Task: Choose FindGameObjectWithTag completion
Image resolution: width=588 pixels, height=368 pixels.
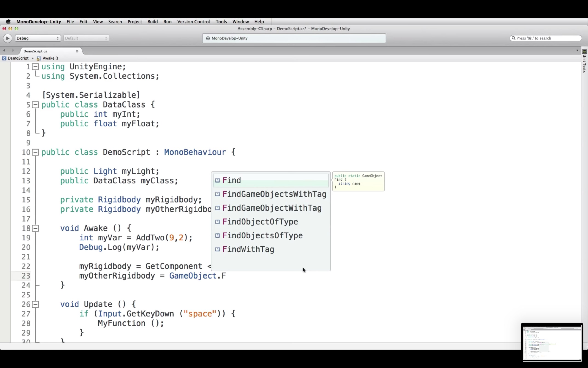Action: pyautogui.click(x=271, y=208)
